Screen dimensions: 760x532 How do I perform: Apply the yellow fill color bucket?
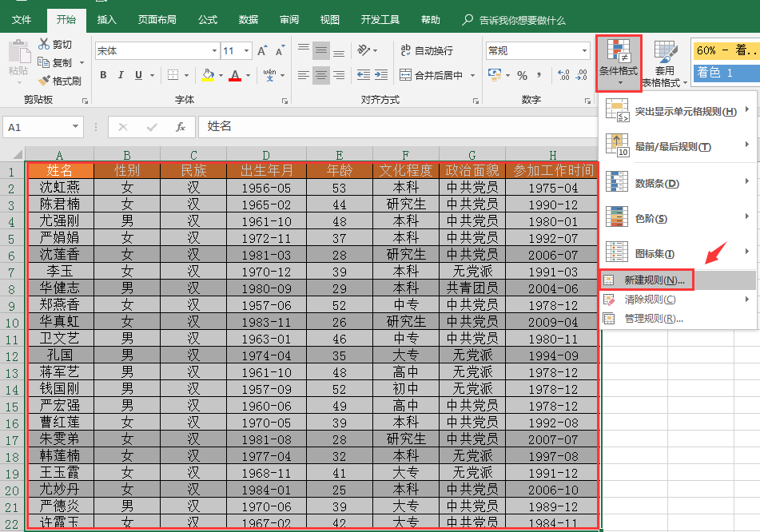208,75
